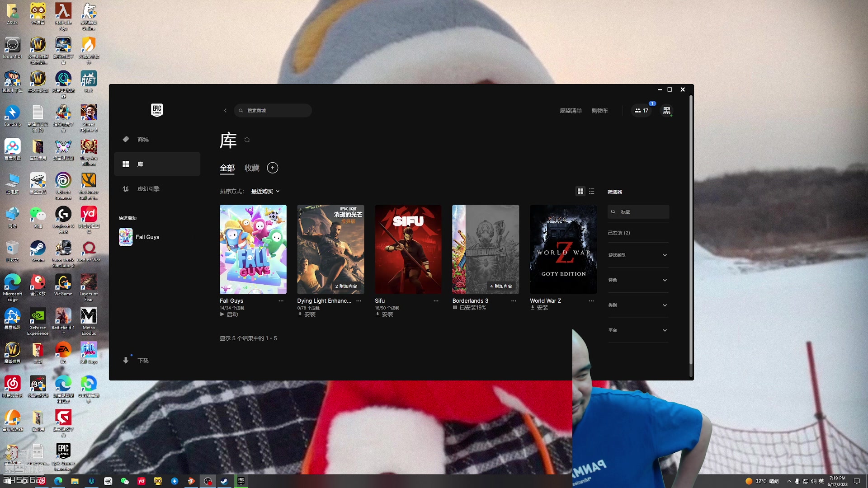Viewport: 868px width, 488px height.
Task: Select the Microsoft Edge desktop icon
Action: [x=13, y=288]
